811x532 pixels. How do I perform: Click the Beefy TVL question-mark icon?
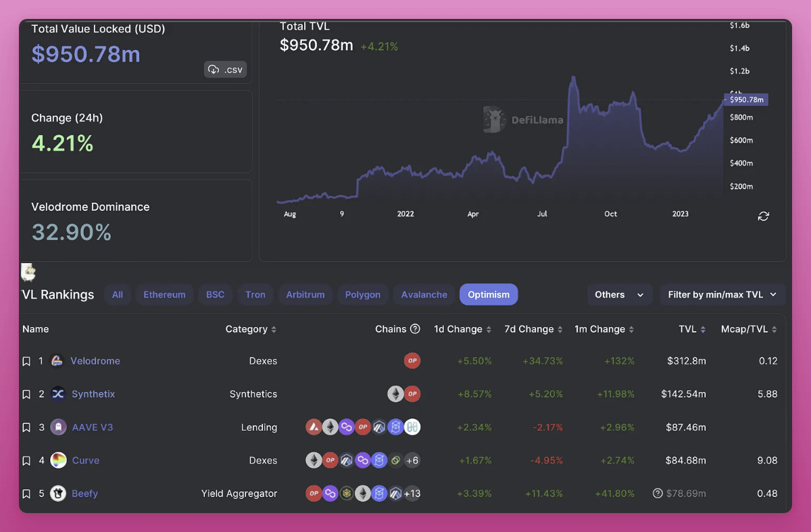point(658,493)
